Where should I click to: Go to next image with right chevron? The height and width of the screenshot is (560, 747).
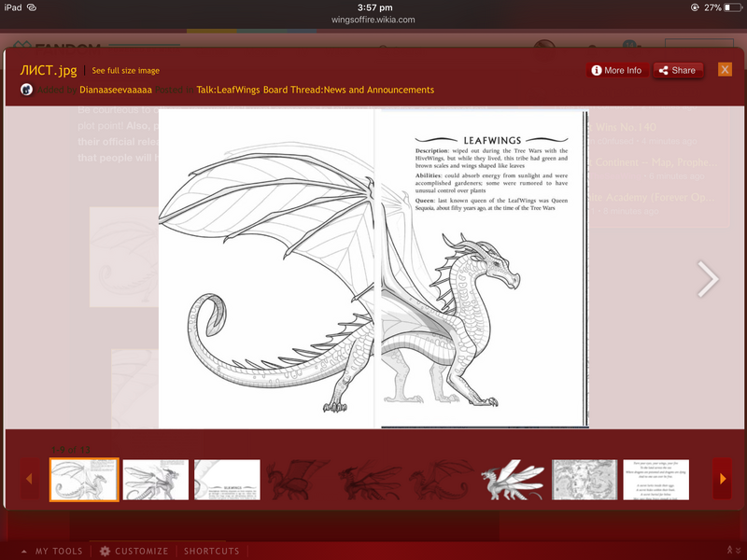pyautogui.click(x=709, y=278)
